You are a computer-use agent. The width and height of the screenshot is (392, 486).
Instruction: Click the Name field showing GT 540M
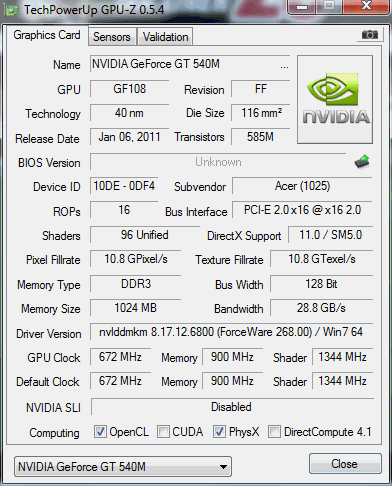point(190,64)
